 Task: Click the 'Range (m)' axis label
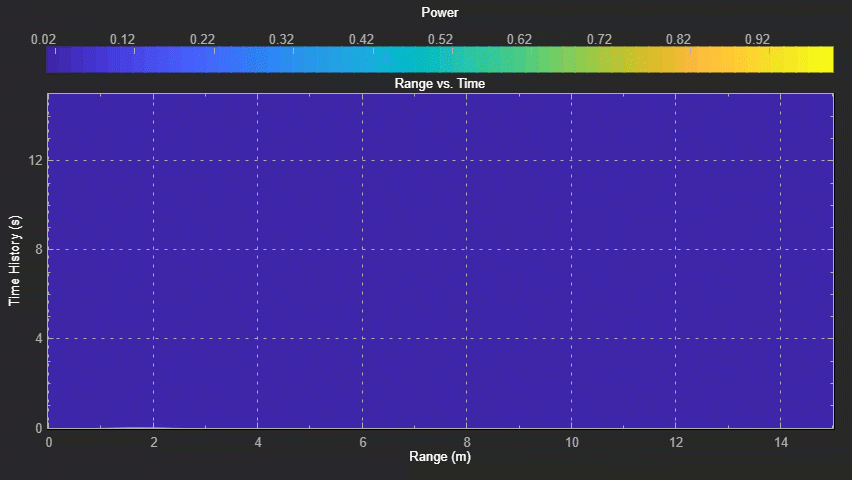tap(440, 457)
